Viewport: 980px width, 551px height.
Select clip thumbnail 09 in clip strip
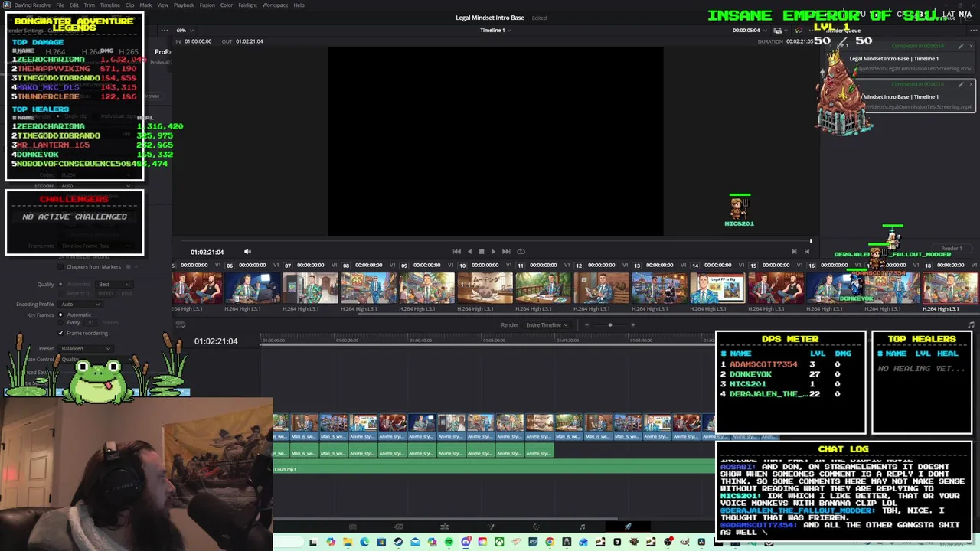pos(427,289)
